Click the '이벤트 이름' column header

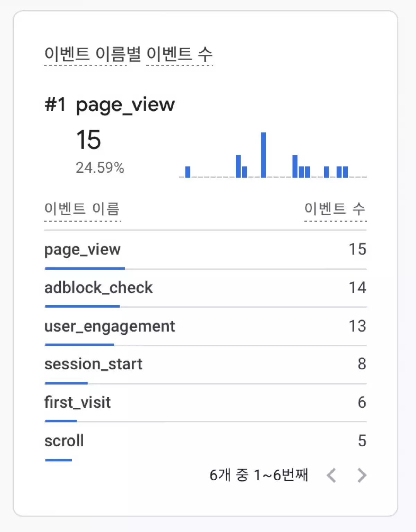[82, 209]
